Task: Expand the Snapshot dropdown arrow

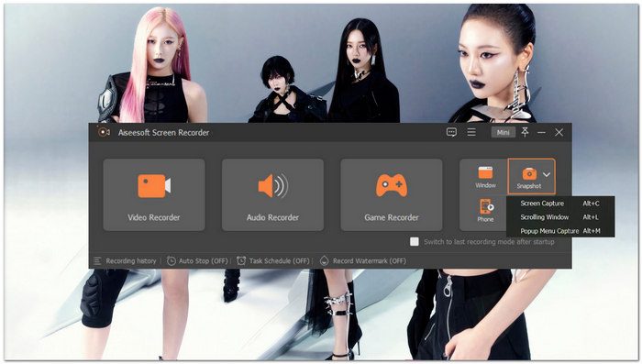Action: [547, 174]
